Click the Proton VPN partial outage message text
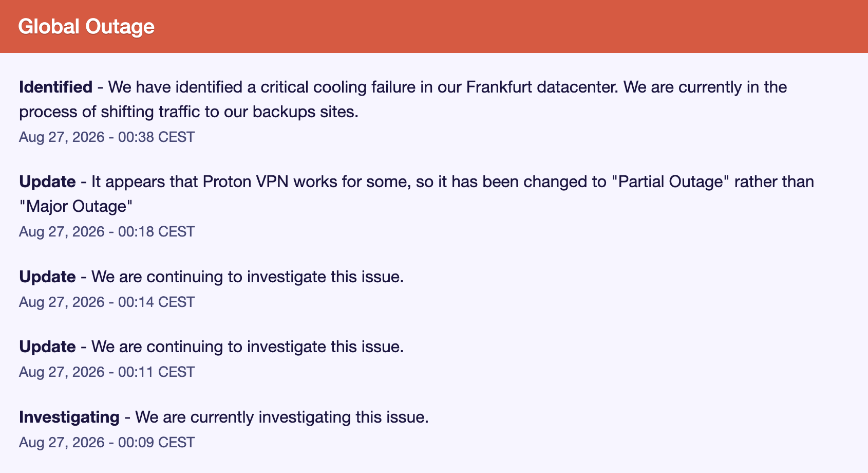Screen dimensions: 868x473 [417, 194]
